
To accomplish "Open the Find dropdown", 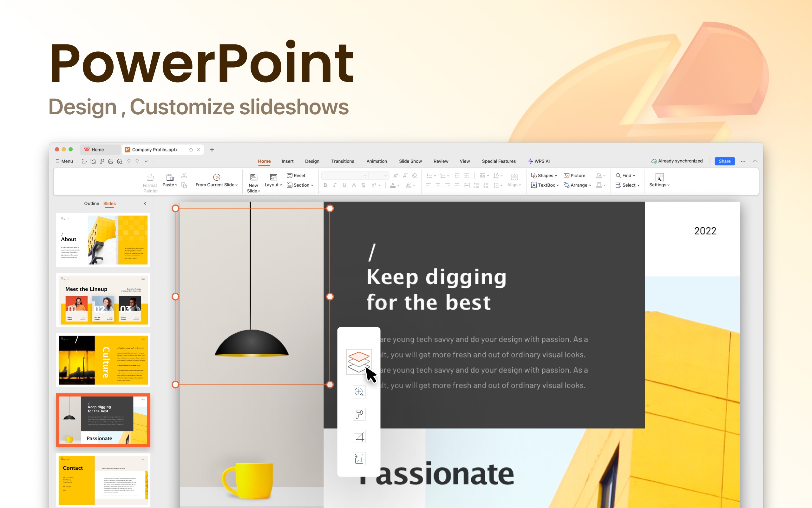I will click(625, 176).
